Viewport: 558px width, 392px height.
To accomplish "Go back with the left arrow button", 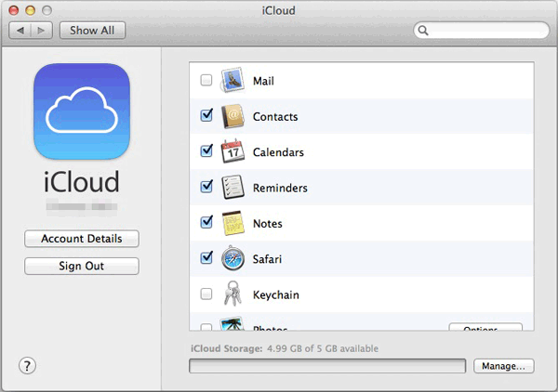I will pyautogui.click(x=20, y=31).
